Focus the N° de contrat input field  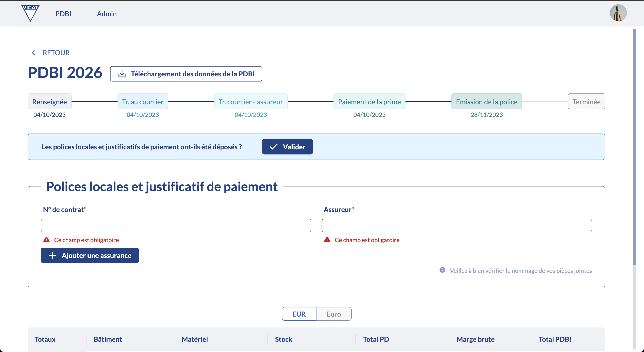(176, 225)
